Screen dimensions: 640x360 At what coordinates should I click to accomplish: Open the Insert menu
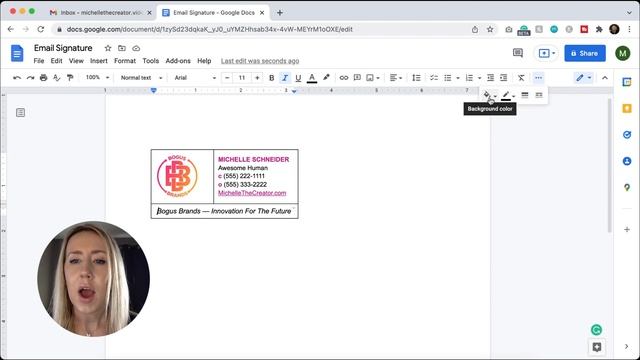[x=99, y=61]
